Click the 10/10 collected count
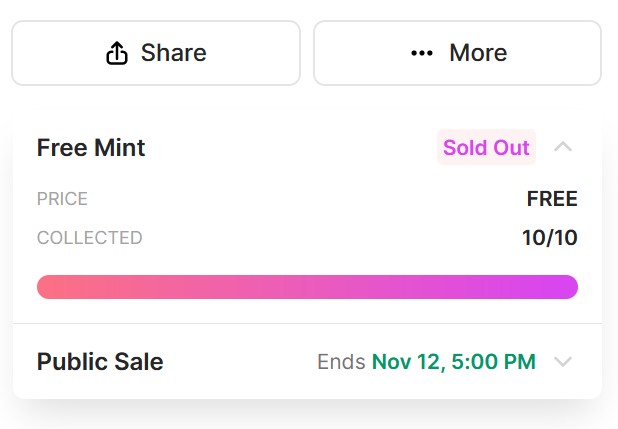The image size is (618, 429). click(550, 238)
